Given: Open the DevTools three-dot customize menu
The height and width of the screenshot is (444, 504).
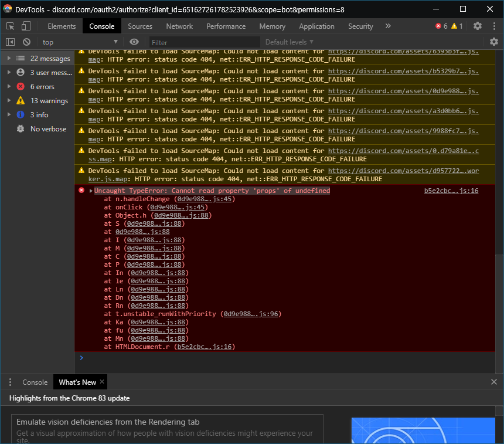Looking at the screenshot, I should point(494,26).
